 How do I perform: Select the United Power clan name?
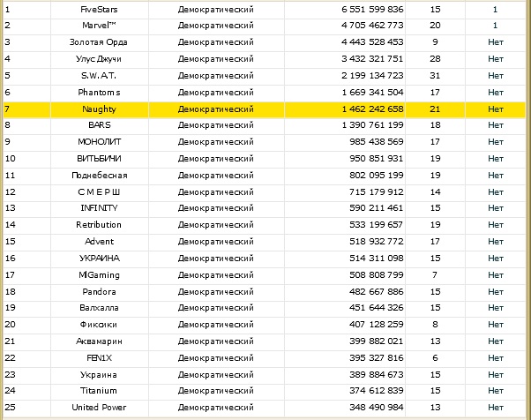[x=99, y=408]
